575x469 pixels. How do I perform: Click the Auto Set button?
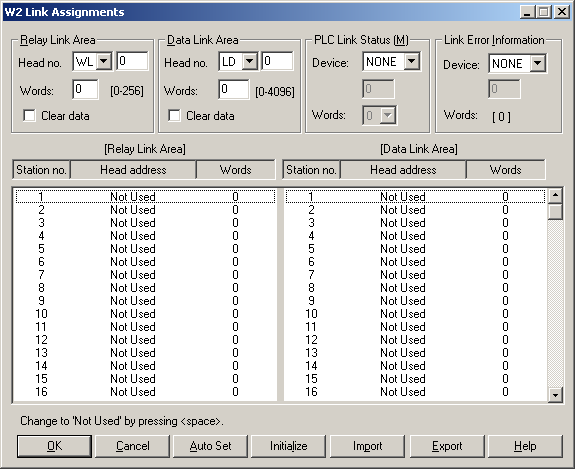(x=210, y=446)
